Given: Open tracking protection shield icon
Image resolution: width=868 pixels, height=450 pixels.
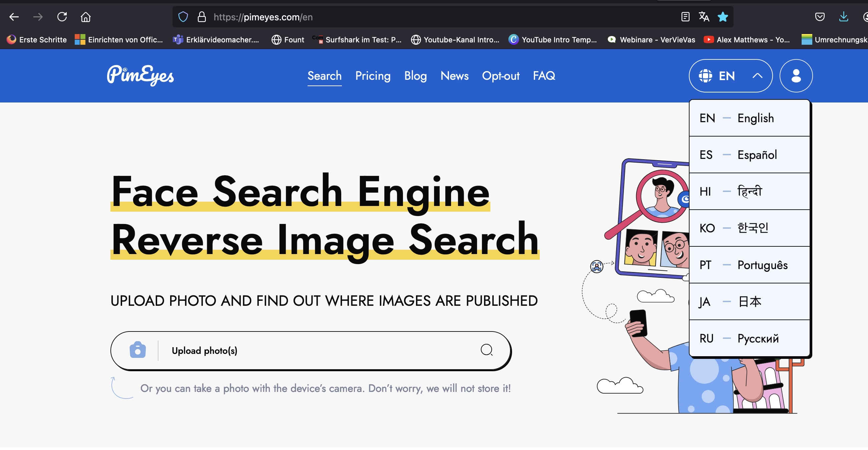Looking at the screenshot, I should click(x=183, y=17).
